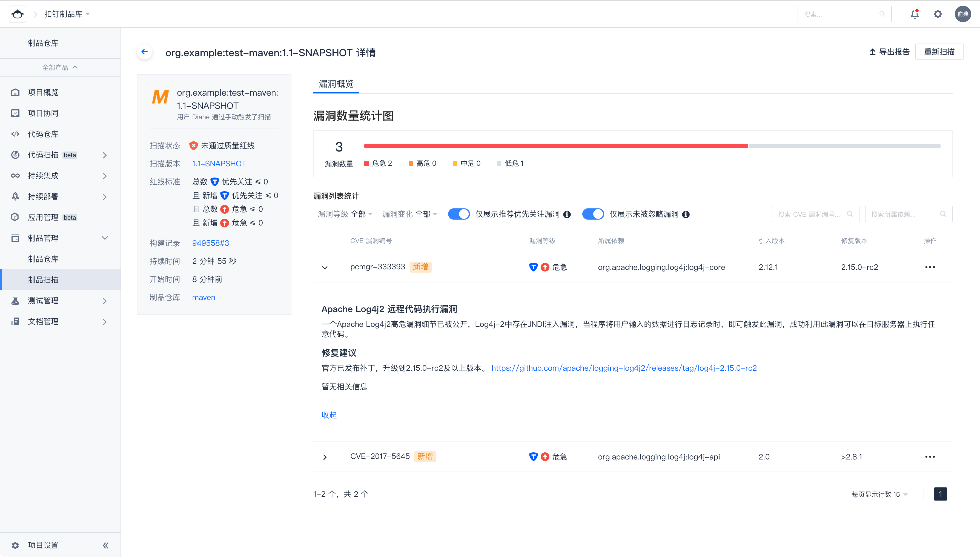Open settings gear in top bar
980x557 pixels.
click(x=938, y=14)
